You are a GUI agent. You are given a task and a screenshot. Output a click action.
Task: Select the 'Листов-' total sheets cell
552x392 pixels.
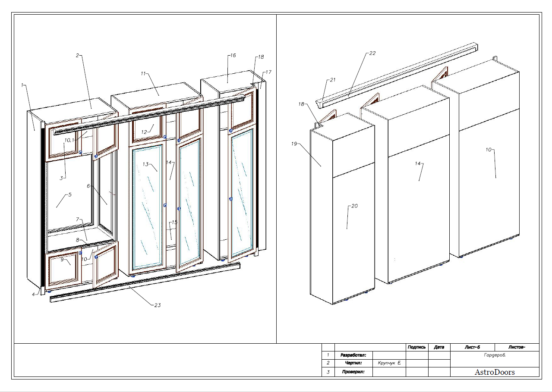point(517,347)
